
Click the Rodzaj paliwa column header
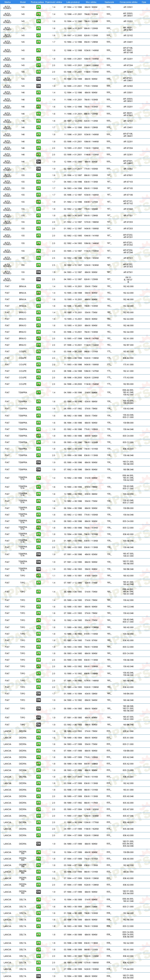point(37,2)
